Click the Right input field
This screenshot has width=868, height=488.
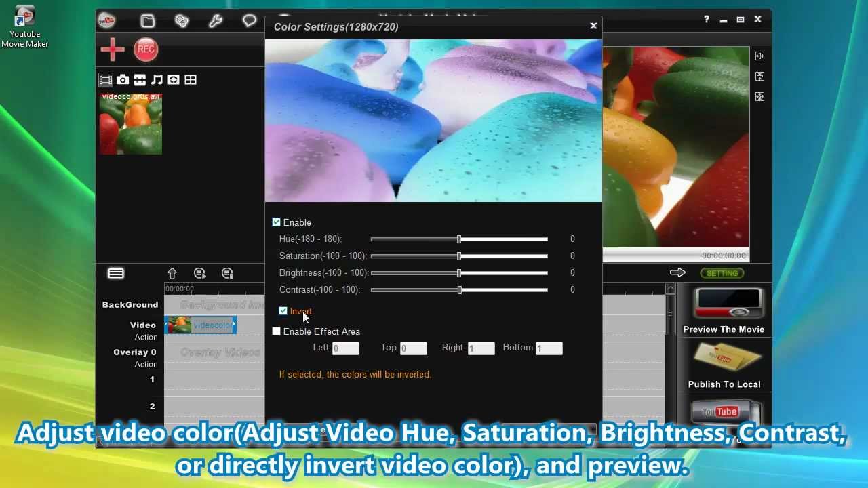481,348
